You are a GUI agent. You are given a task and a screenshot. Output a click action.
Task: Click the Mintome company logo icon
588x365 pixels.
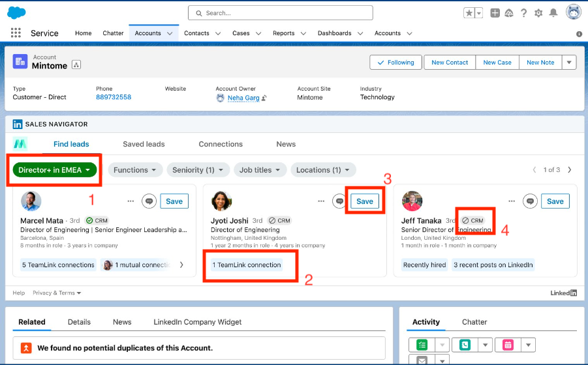point(20,144)
